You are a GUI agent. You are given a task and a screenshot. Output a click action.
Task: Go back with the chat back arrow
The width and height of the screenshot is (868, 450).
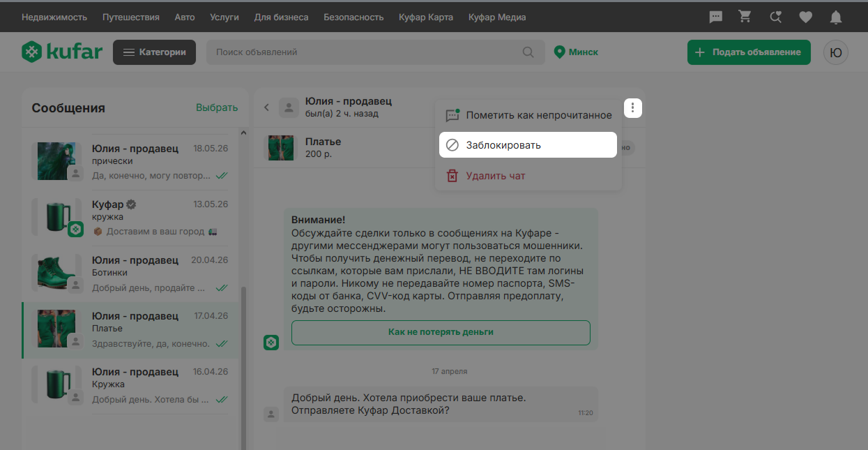pyautogui.click(x=266, y=107)
